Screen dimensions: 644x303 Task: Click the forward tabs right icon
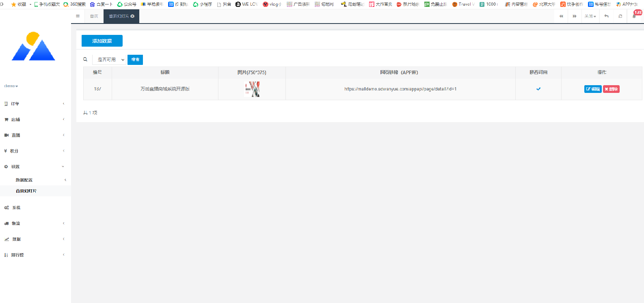pos(575,16)
